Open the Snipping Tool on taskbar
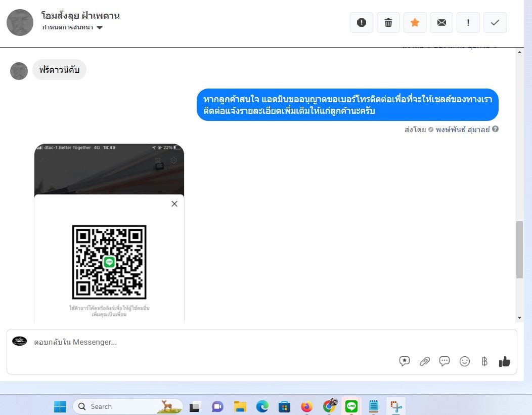This screenshot has width=532, height=415. (x=396, y=406)
